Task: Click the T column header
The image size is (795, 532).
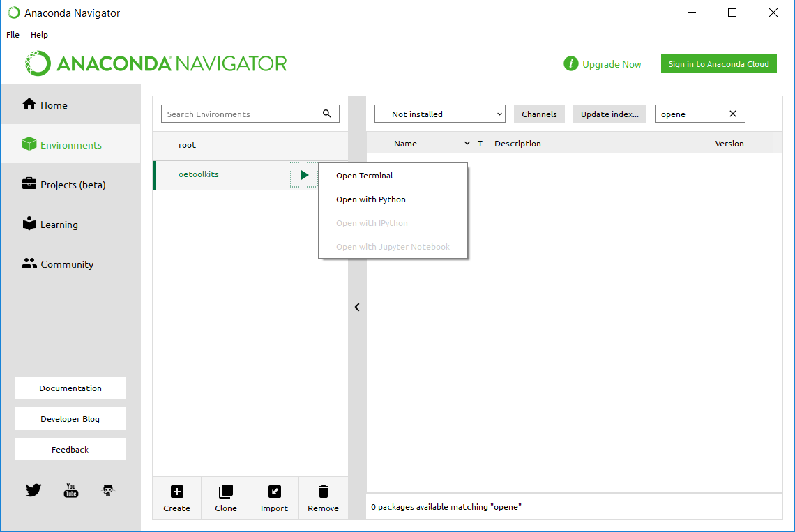Action: [x=480, y=144]
